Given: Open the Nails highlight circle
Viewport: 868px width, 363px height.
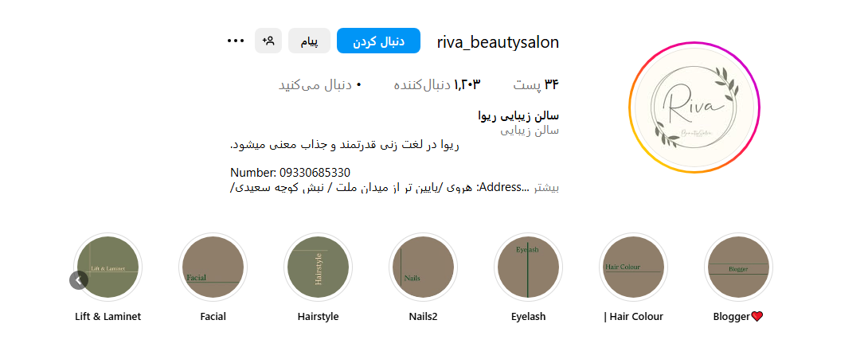Looking at the screenshot, I should 424,267.
